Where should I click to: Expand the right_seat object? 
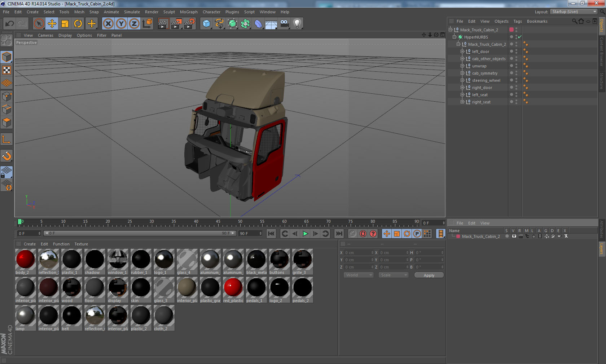coord(462,102)
